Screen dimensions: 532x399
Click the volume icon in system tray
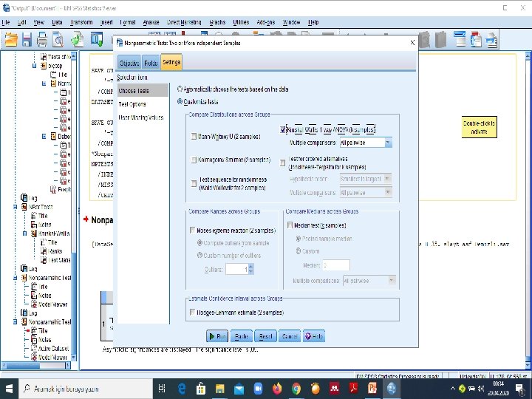tap(481, 389)
